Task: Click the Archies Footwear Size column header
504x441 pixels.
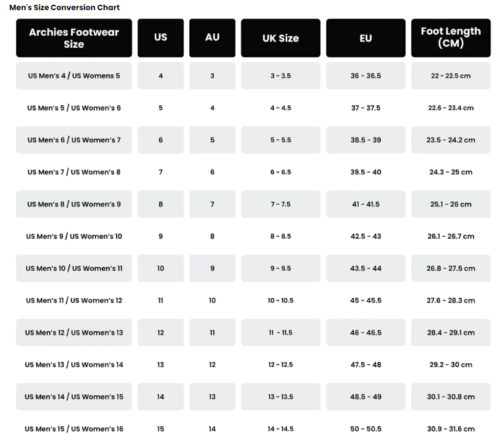Action: (x=74, y=38)
